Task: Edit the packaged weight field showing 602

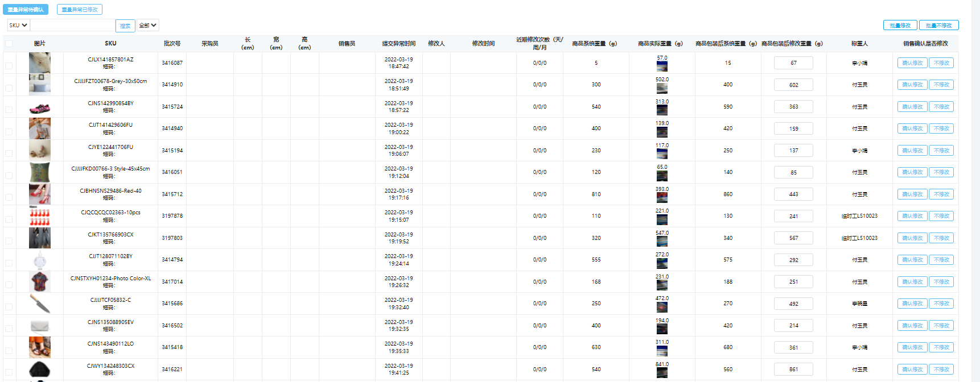Action: point(793,85)
